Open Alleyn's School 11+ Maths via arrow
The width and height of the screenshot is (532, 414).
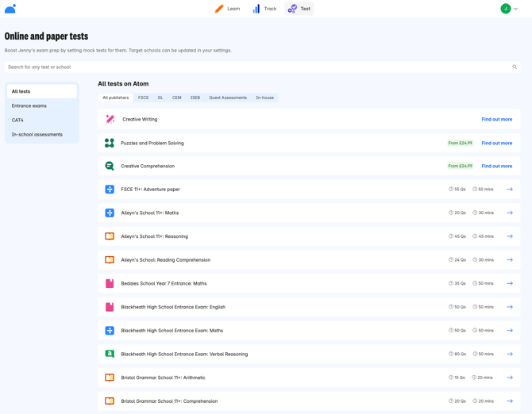(510, 213)
